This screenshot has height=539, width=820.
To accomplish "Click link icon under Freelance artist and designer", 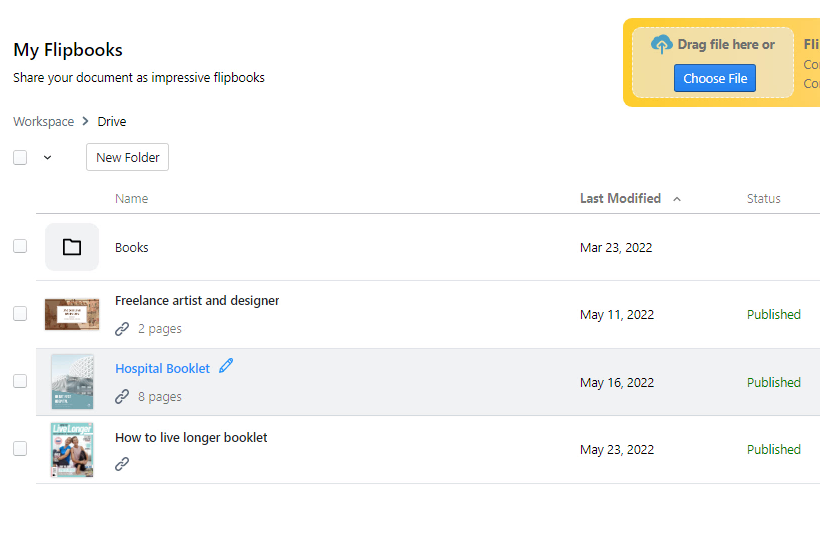I will click(122, 328).
